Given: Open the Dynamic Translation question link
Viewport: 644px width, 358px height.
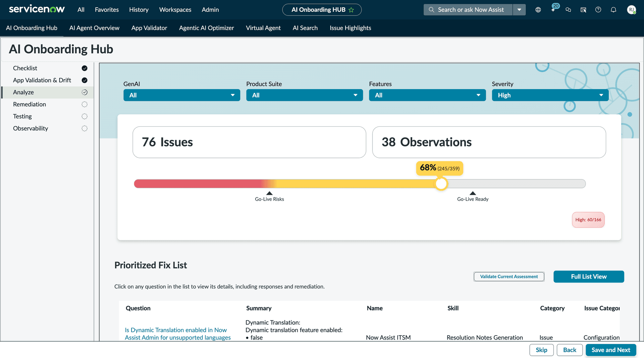Looking at the screenshot, I should [178, 334].
